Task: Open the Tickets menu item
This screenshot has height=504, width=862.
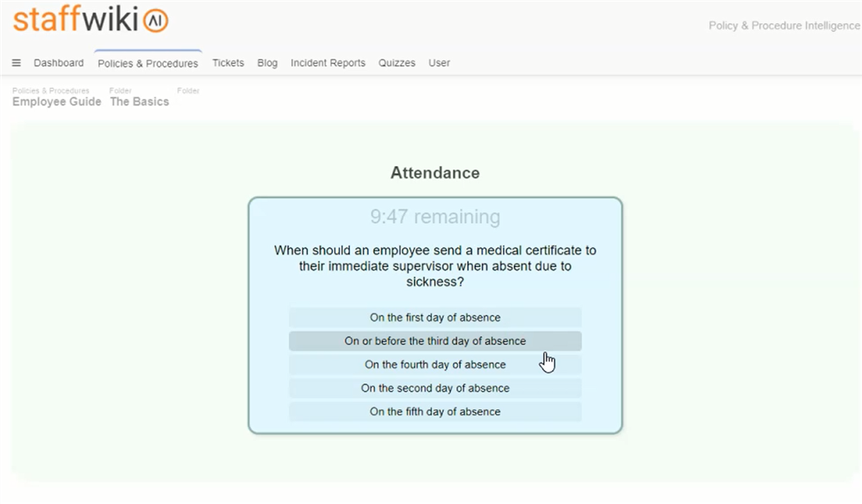Action: pos(228,63)
